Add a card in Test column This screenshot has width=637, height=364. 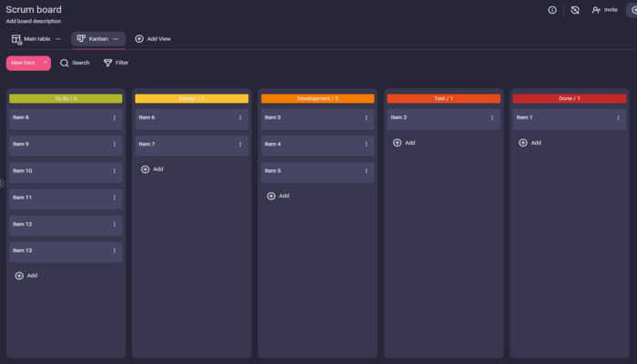pos(404,143)
